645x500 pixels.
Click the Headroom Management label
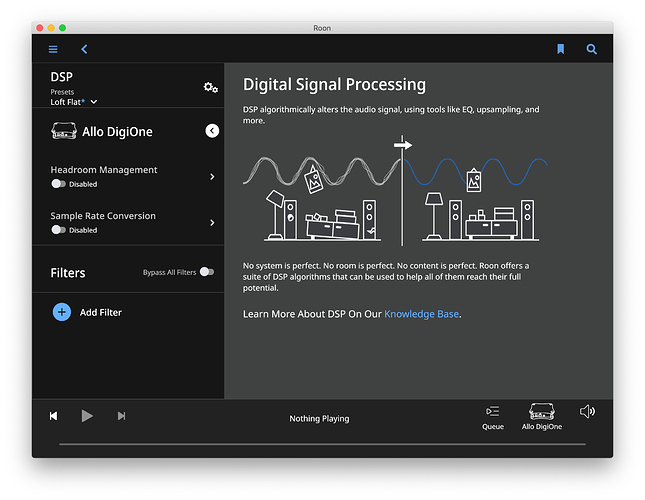click(x=104, y=170)
